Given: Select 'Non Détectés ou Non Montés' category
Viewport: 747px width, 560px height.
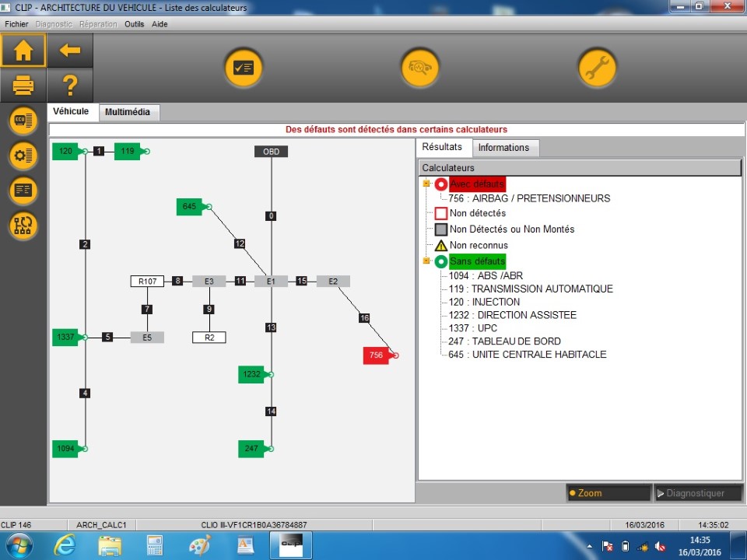Looking at the screenshot, I should tap(512, 229).
